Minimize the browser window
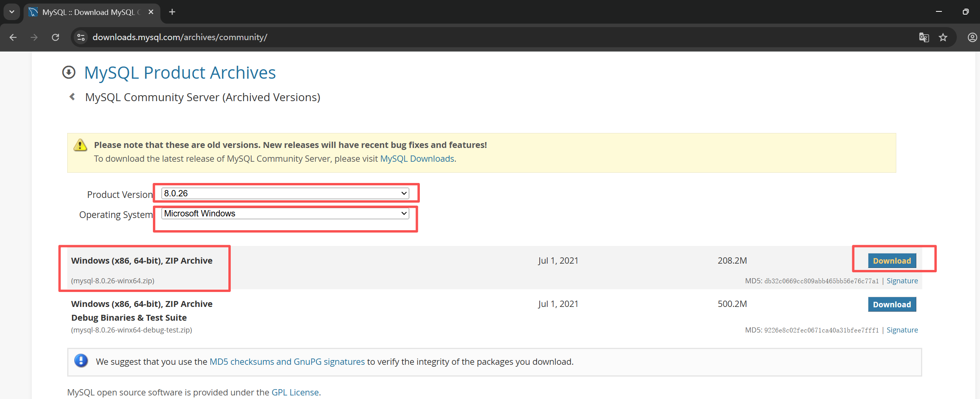Screen dimensions: 980x399 pyautogui.click(x=939, y=12)
